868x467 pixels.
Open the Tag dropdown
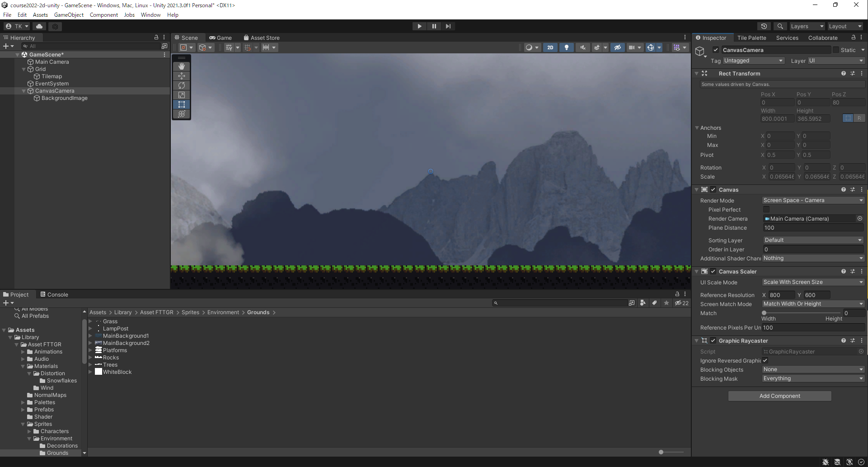(754, 61)
